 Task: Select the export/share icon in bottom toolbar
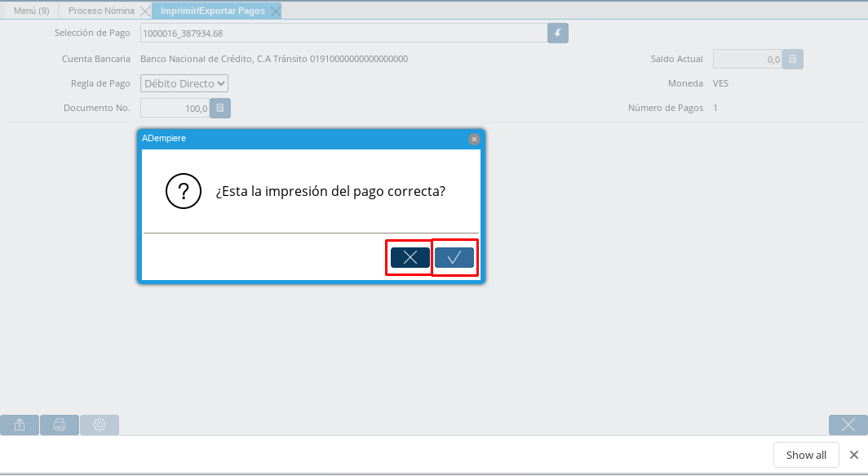click(19, 425)
